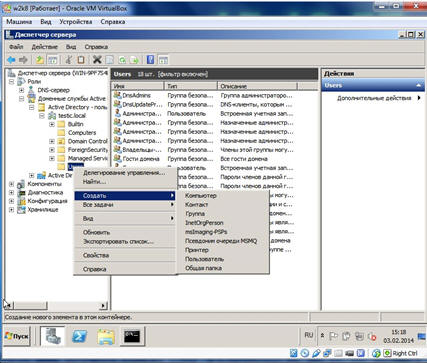Go back with the blue arrow toolbar icon

[11, 60]
